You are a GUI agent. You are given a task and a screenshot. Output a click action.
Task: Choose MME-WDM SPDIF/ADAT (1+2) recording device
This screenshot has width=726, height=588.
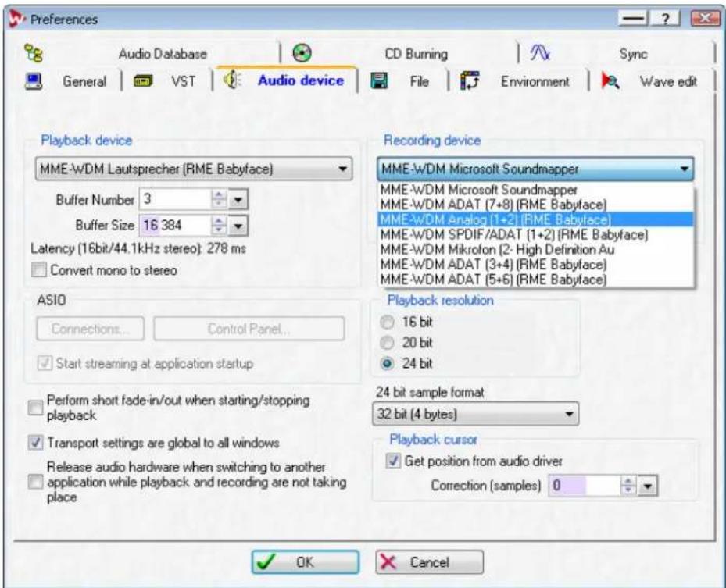click(535, 234)
